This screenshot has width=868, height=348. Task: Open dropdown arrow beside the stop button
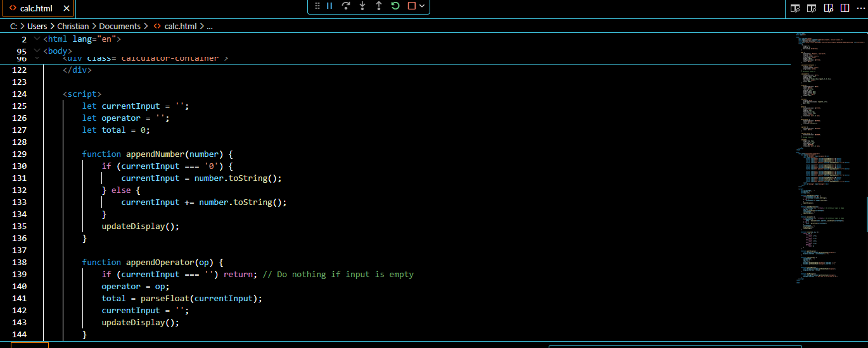pos(423,6)
